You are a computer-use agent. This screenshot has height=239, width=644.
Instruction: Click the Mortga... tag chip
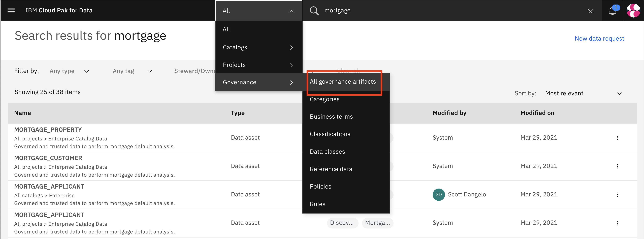pos(377,223)
